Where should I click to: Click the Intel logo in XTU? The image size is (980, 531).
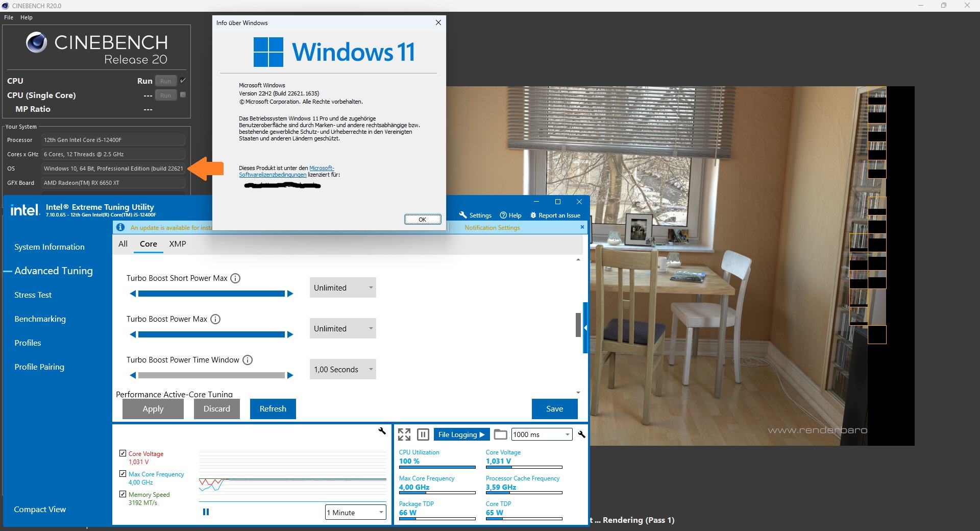click(x=25, y=209)
